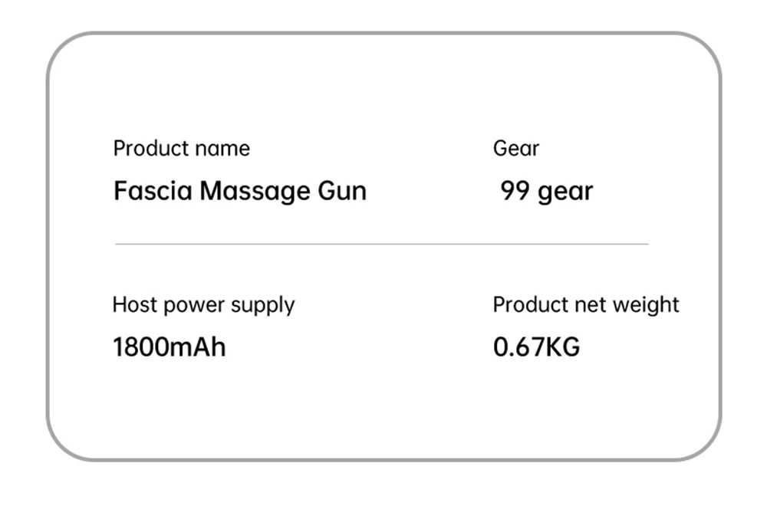Viewport: 767px width, 532px height.
Task: Click the "Product net weight" label
Action: pyautogui.click(x=585, y=305)
